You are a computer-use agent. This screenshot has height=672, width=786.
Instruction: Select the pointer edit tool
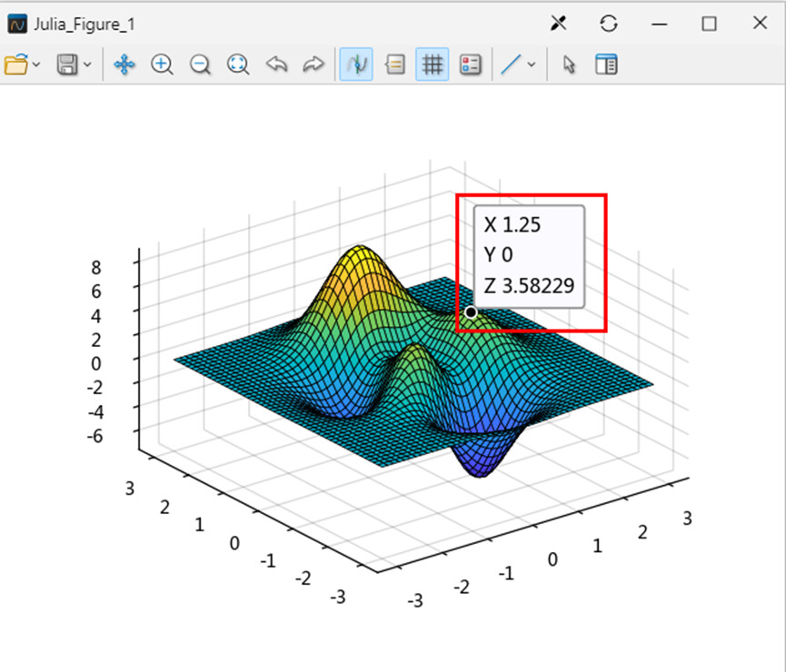569,64
